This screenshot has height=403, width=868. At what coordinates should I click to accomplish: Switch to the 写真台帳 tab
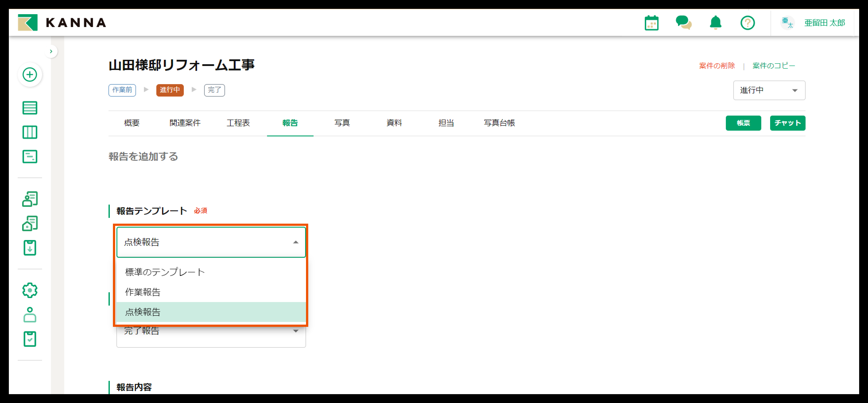click(499, 123)
